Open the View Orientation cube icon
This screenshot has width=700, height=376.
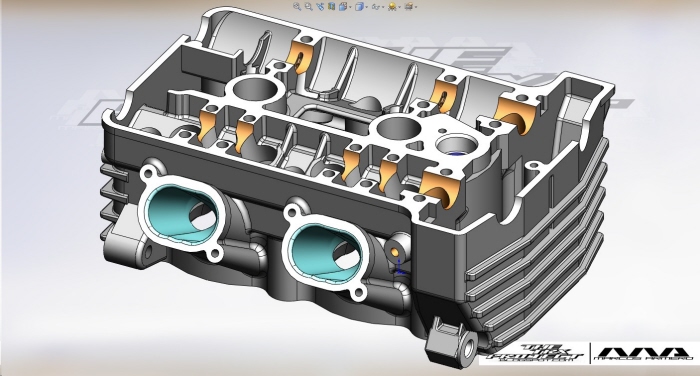tap(343, 6)
